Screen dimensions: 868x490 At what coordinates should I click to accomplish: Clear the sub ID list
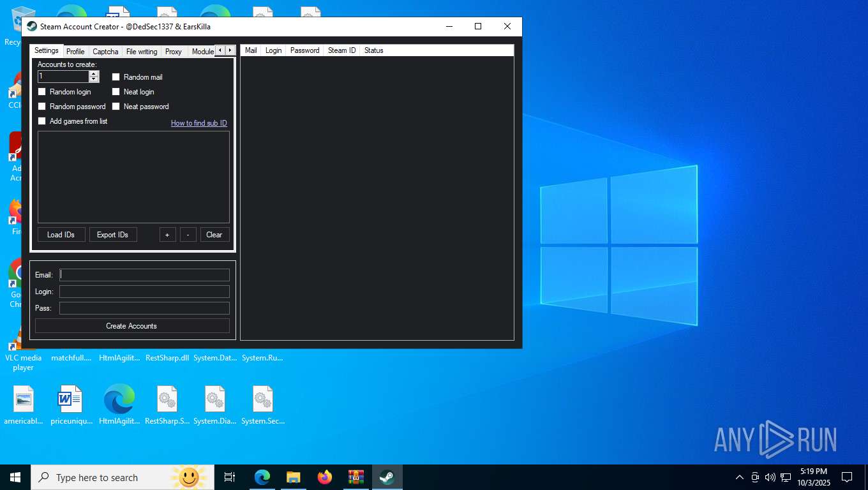point(214,235)
